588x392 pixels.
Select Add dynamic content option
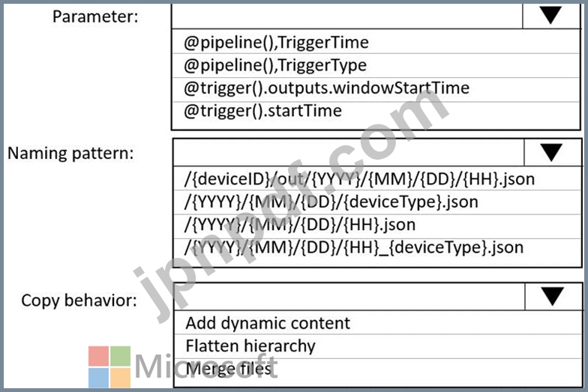[x=378, y=323]
